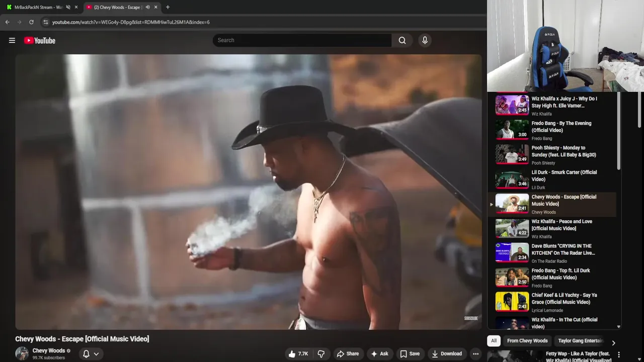Open a new browser tab with plus
Image resolution: width=644 pixels, height=362 pixels.
pos(168,7)
